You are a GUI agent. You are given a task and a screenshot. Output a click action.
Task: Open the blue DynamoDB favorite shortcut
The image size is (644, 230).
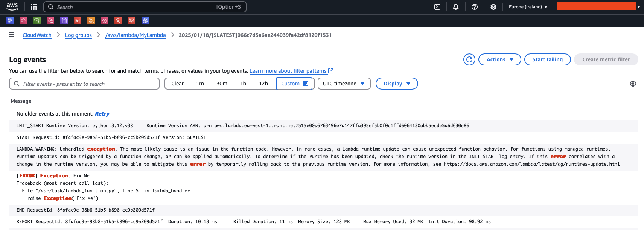pos(10,21)
